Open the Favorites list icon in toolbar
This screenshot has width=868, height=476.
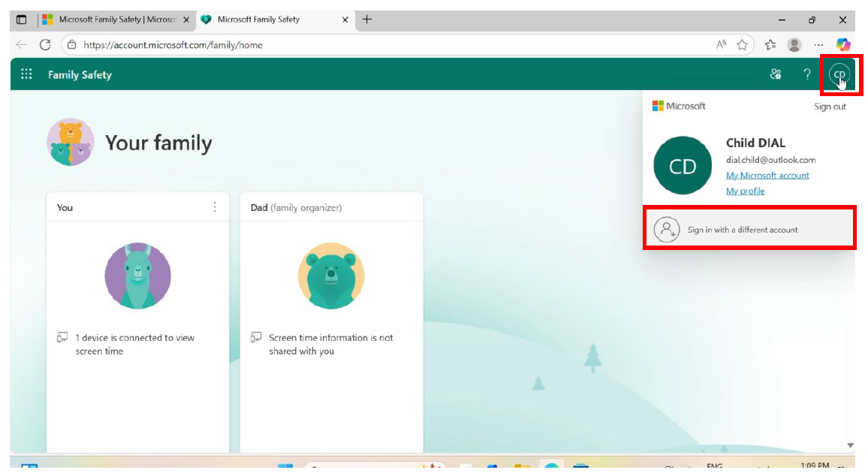tap(770, 45)
